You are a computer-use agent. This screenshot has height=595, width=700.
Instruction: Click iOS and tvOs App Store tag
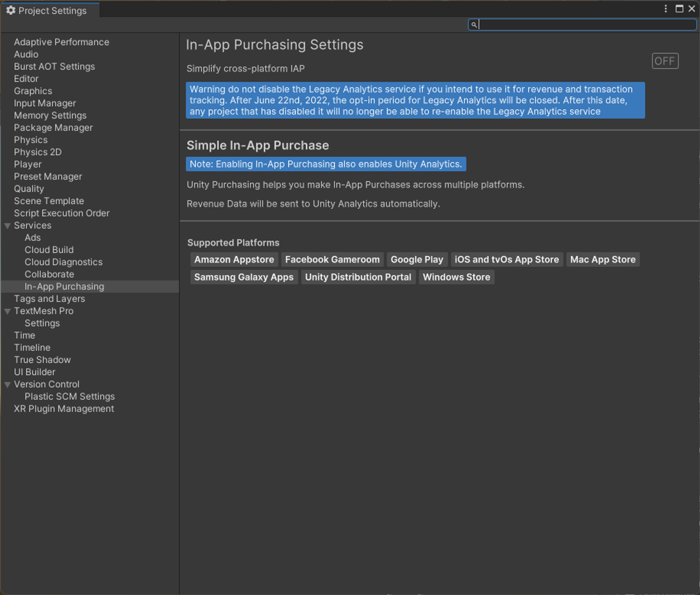pos(507,260)
